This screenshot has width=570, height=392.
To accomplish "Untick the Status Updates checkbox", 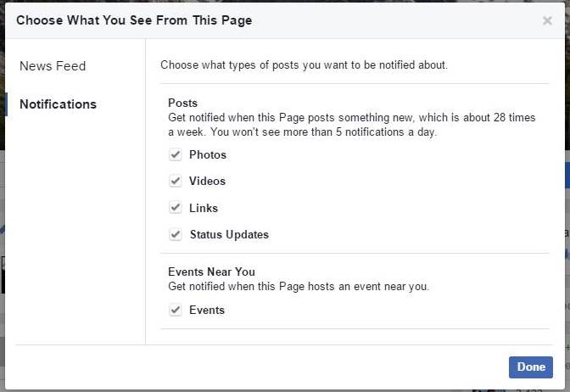I will tap(176, 234).
